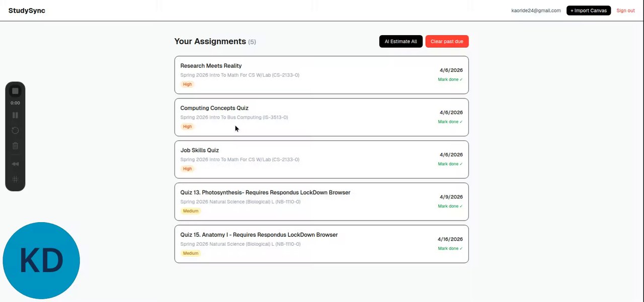
Task: Mark Computing Concepts Quiz as done
Action: [x=450, y=122]
